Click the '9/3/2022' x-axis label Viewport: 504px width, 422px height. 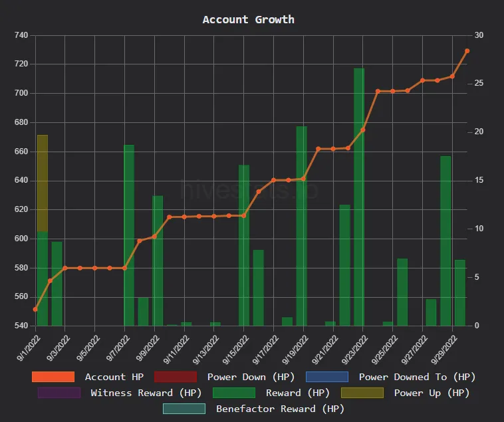click(x=58, y=348)
